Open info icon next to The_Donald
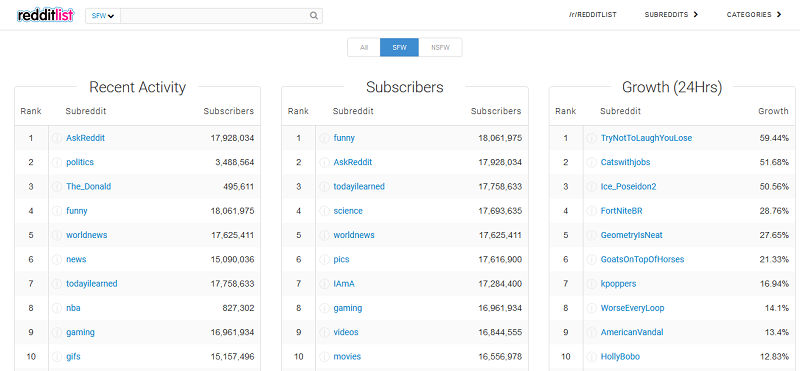The height and width of the screenshot is (371, 800). point(57,187)
